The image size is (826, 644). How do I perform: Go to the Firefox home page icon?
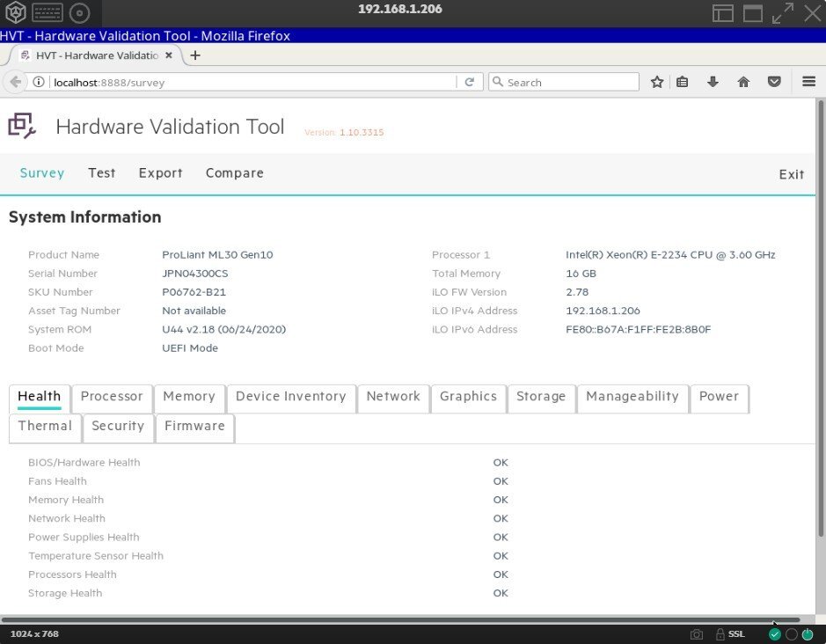pos(743,82)
